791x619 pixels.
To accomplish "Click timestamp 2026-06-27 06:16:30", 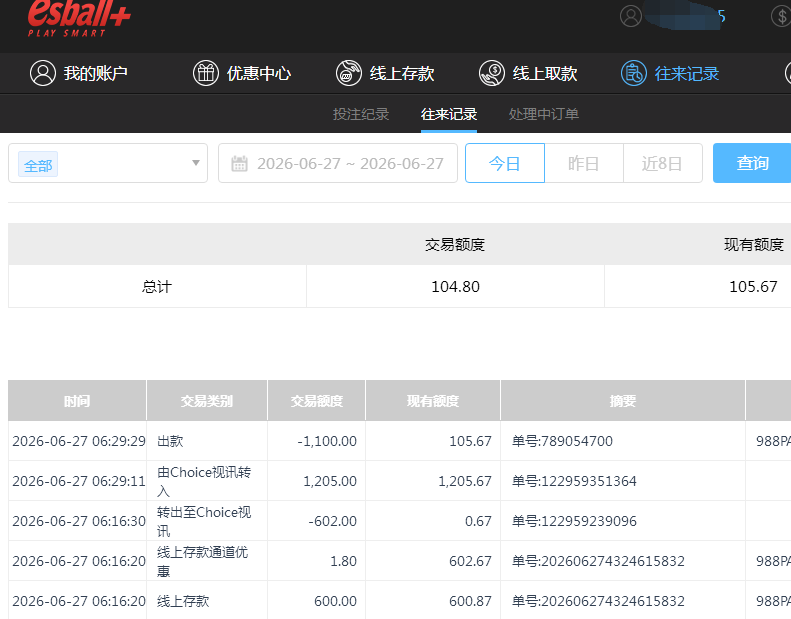I will click(79, 521).
